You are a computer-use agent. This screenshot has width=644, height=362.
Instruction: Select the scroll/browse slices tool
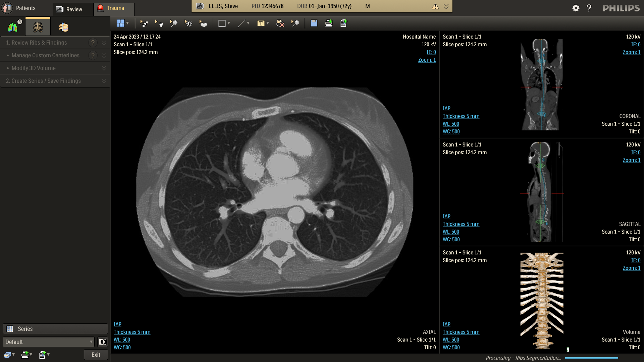[x=144, y=23]
